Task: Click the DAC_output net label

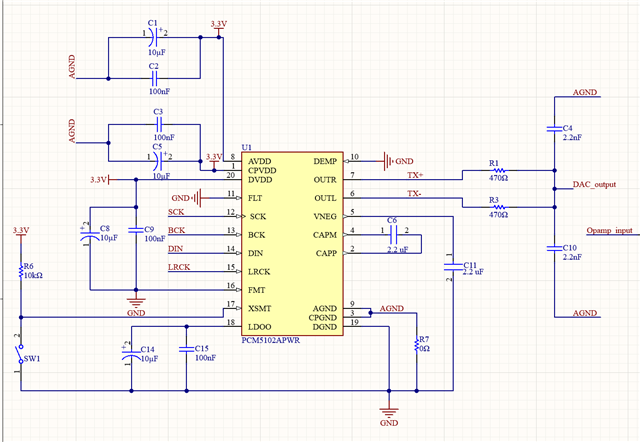Action: pos(594,184)
